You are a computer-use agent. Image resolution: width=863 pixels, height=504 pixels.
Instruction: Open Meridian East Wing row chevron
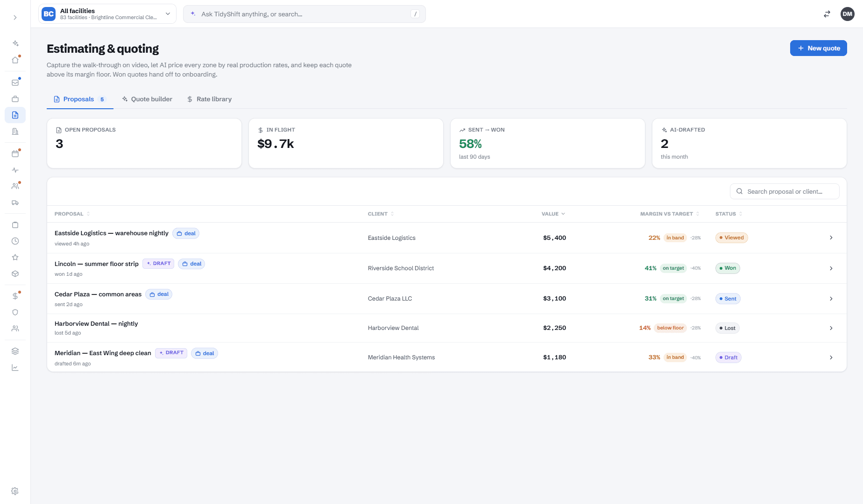pyautogui.click(x=831, y=357)
